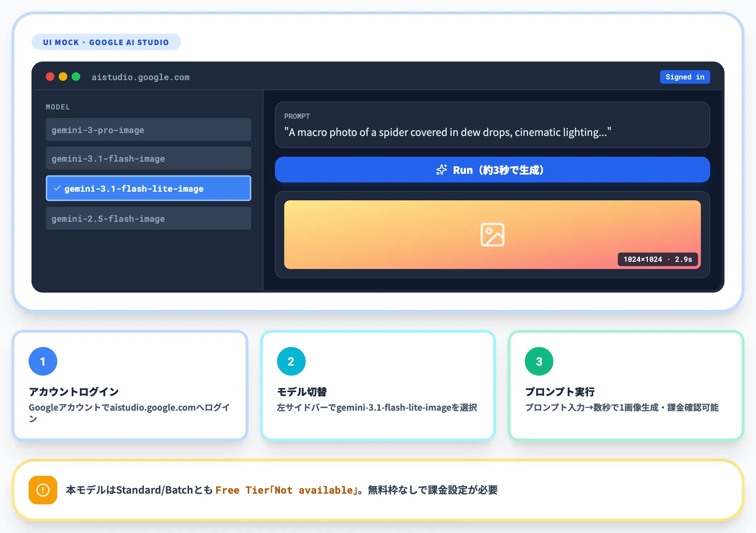Screen dimensions: 756x533
Task: Click the yellow minimize window dot
Action: (x=63, y=77)
